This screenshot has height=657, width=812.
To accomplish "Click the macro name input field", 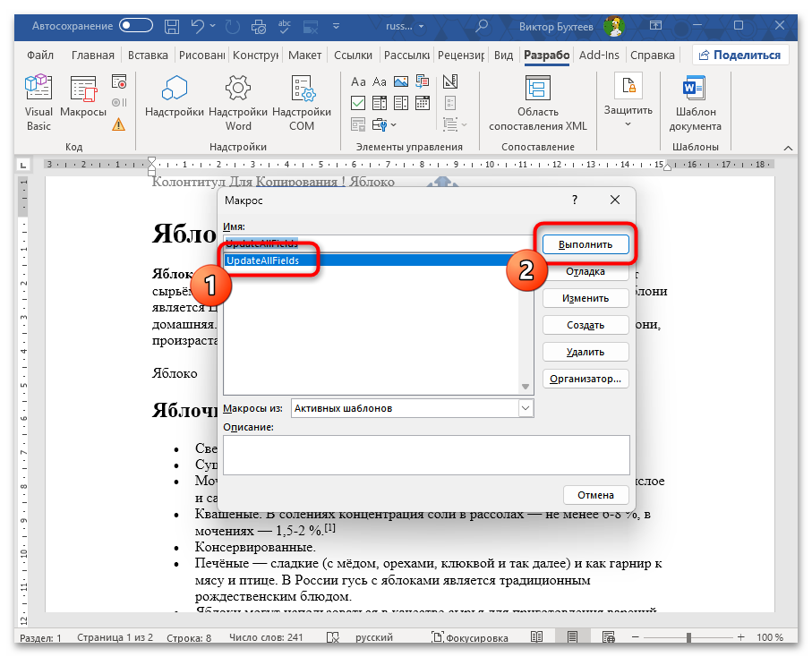I will (x=378, y=243).
